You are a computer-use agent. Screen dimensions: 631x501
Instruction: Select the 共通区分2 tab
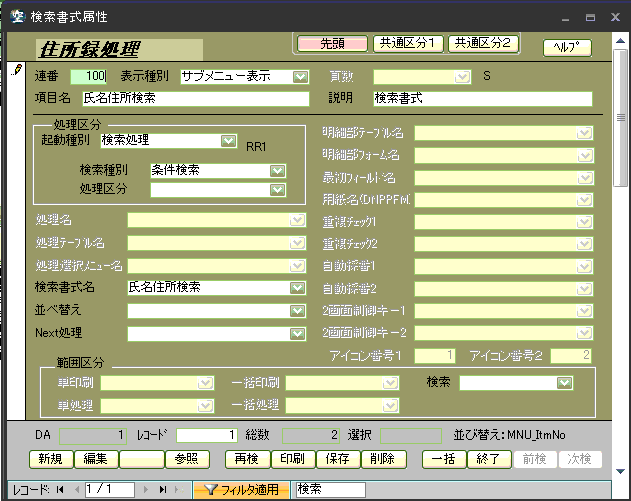point(482,43)
